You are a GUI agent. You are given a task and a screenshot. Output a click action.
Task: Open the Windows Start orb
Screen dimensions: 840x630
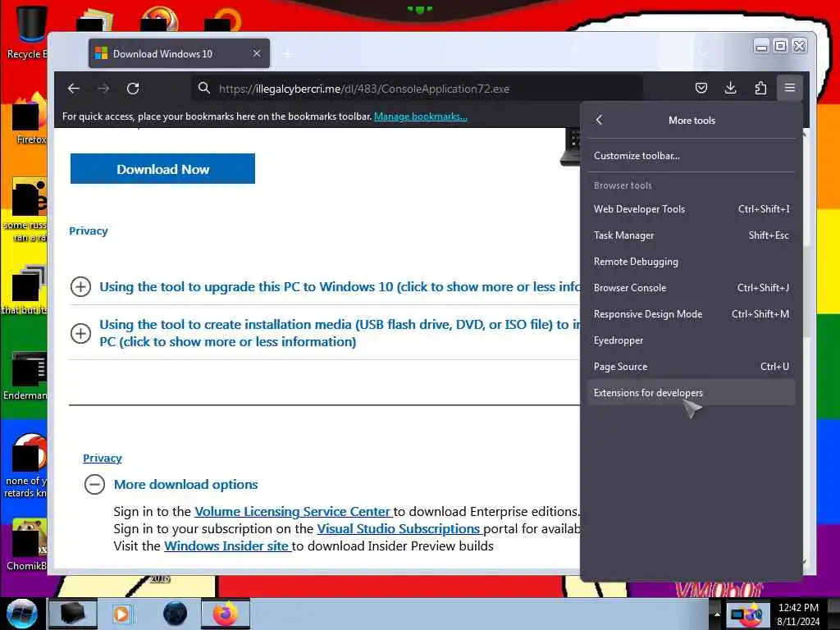[22, 614]
